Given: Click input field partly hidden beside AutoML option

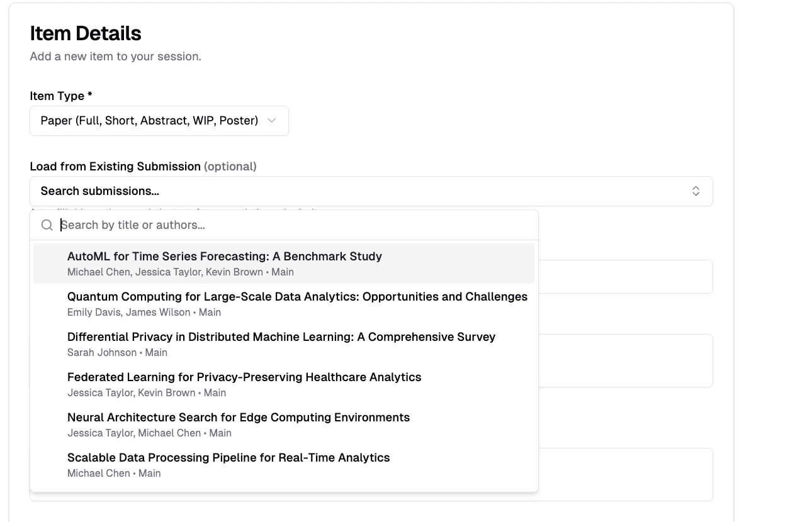Looking at the screenshot, I should [x=625, y=277].
